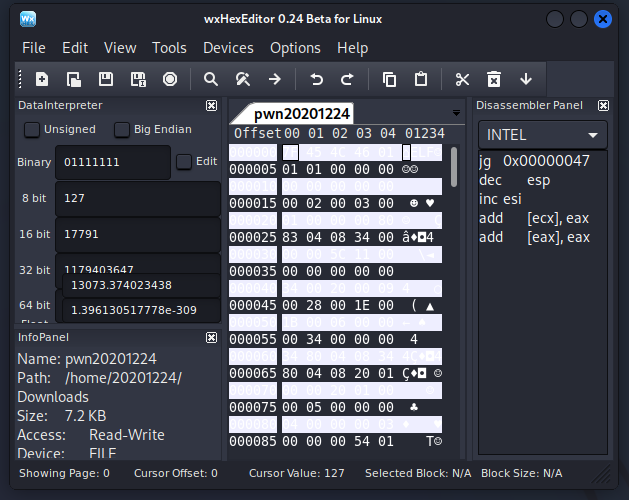Click the New File toolbar icon
The image size is (629, 500).
(42, 79)
